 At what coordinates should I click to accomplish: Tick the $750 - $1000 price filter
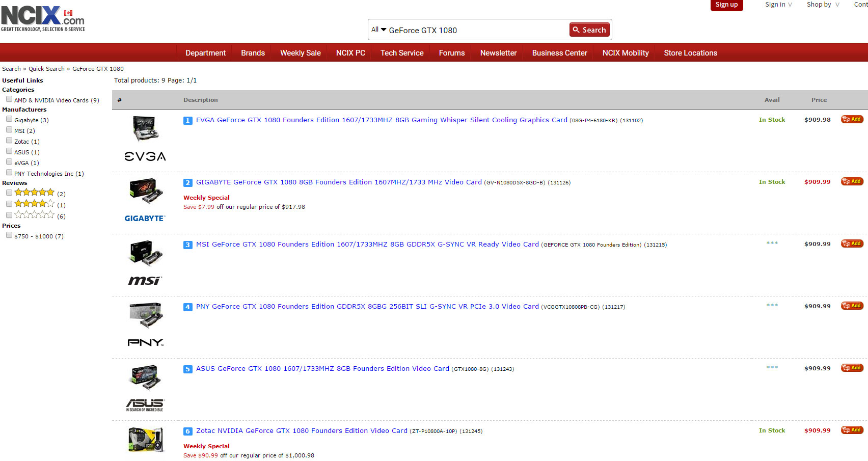click(9, 235)
